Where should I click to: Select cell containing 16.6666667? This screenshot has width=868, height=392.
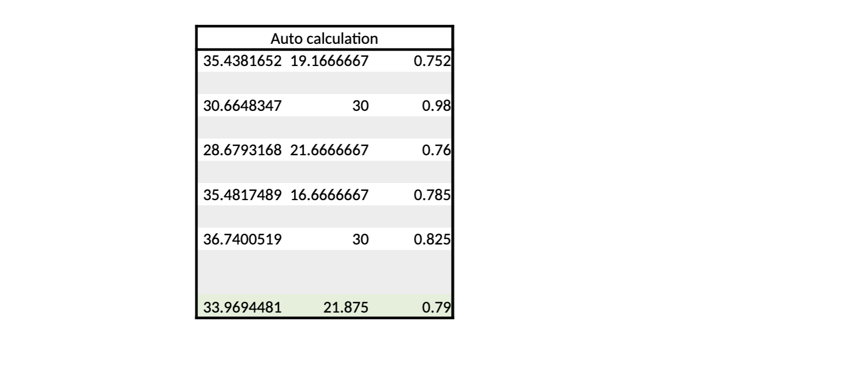[329, 194]
